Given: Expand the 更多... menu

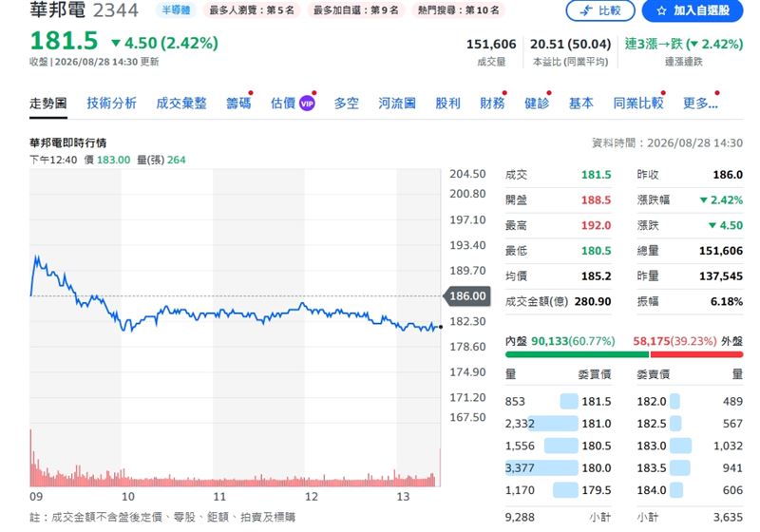Looking at the screenshot, I should (x=700, y=104).
